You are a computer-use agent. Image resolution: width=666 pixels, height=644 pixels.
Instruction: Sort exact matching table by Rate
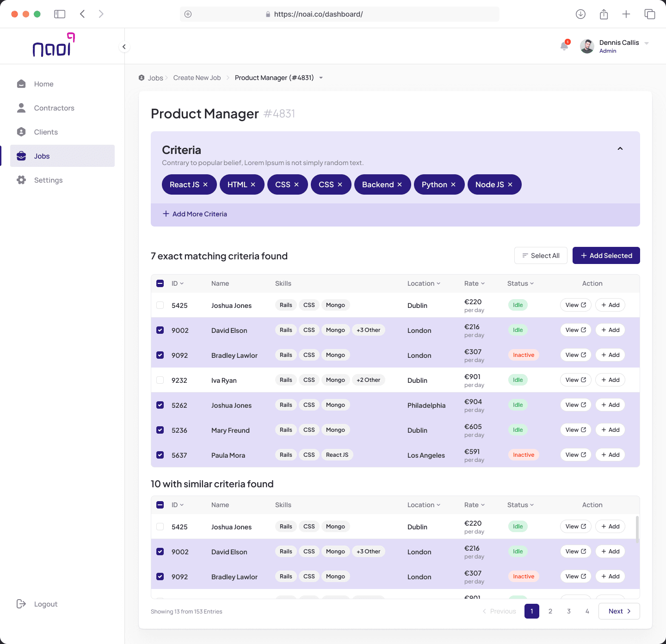(475, 283)
